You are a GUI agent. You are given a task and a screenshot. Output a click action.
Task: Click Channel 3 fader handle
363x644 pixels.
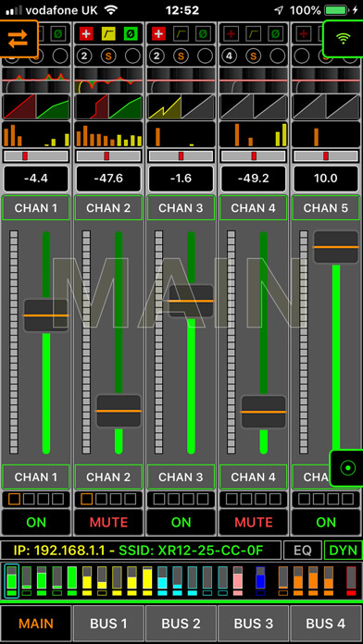191,301
